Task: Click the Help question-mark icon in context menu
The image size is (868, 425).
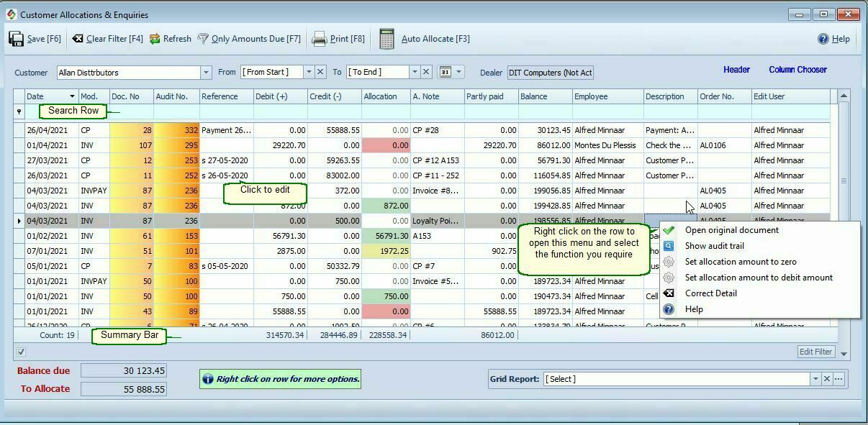Action: click(x=669, y=309)
